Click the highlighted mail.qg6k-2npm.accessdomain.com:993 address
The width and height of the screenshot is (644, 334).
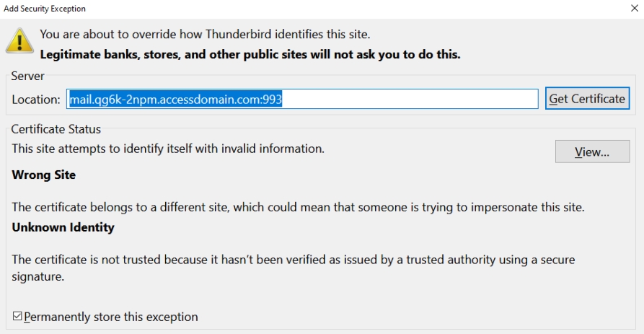(175, 99)
